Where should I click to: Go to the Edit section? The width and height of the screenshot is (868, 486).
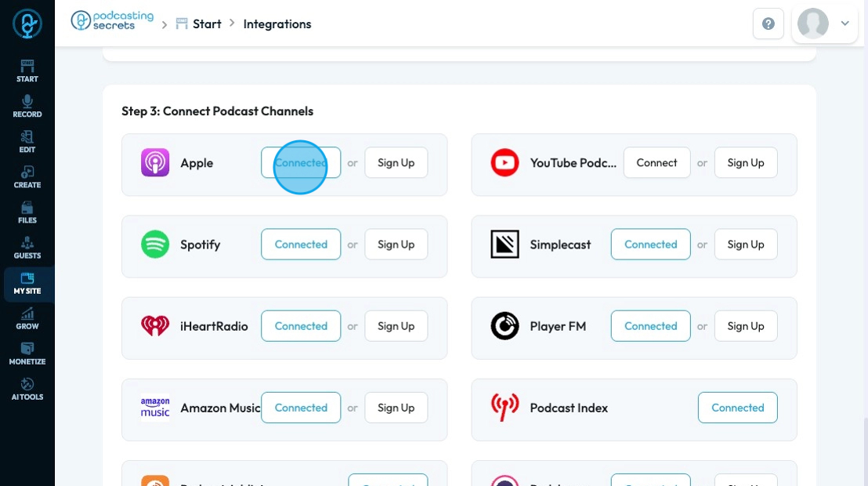pos(27,142)
